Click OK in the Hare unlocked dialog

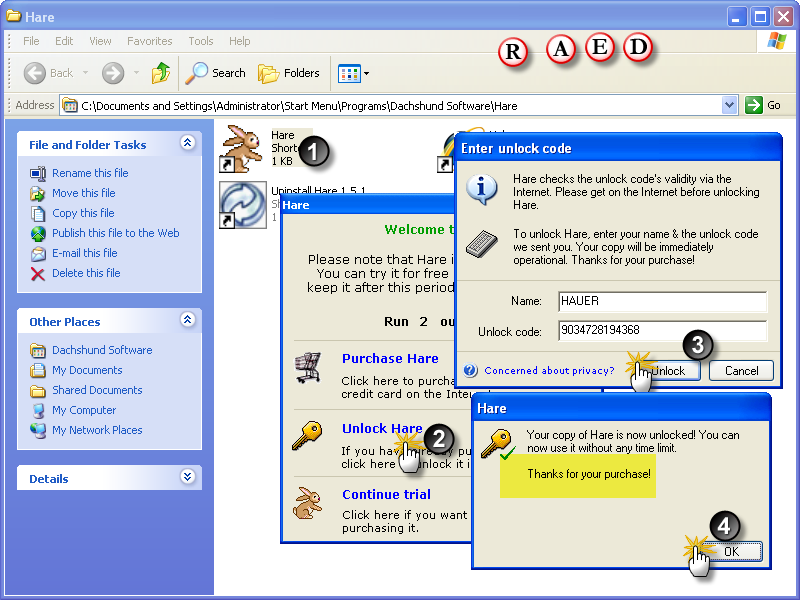click(731, 552)
